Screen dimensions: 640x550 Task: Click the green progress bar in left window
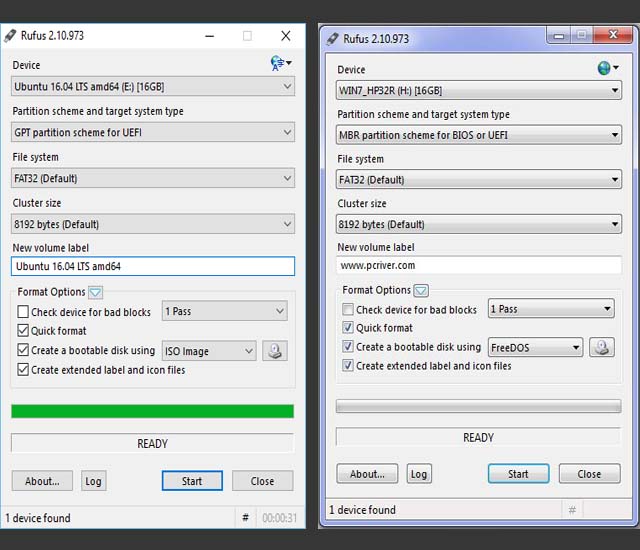pos(153,411)
